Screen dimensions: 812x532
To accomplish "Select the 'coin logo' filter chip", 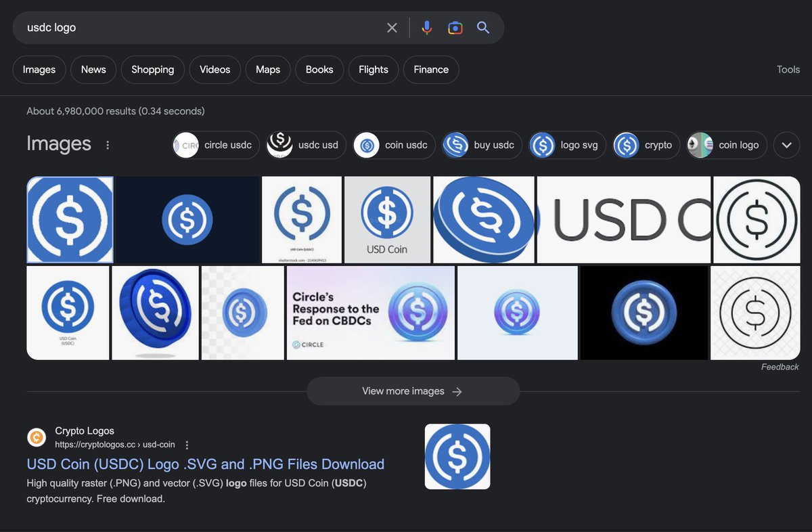I will pos(727,145).
